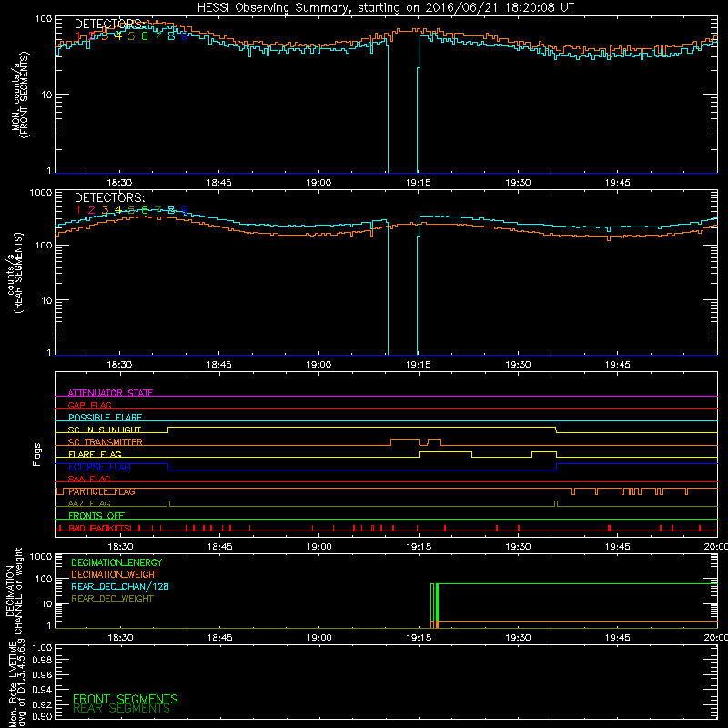Click the 19:30 tick under the decimation panel

518,638
